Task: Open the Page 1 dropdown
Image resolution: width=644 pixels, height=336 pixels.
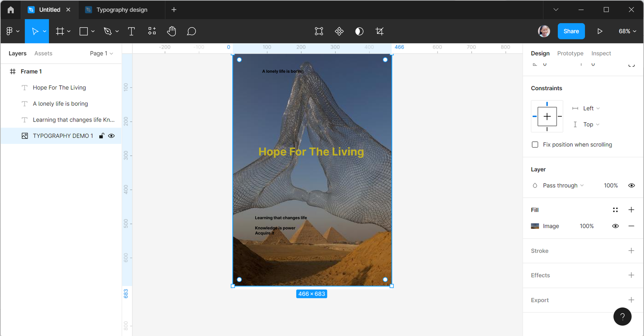Action: [x=101, y=54]
